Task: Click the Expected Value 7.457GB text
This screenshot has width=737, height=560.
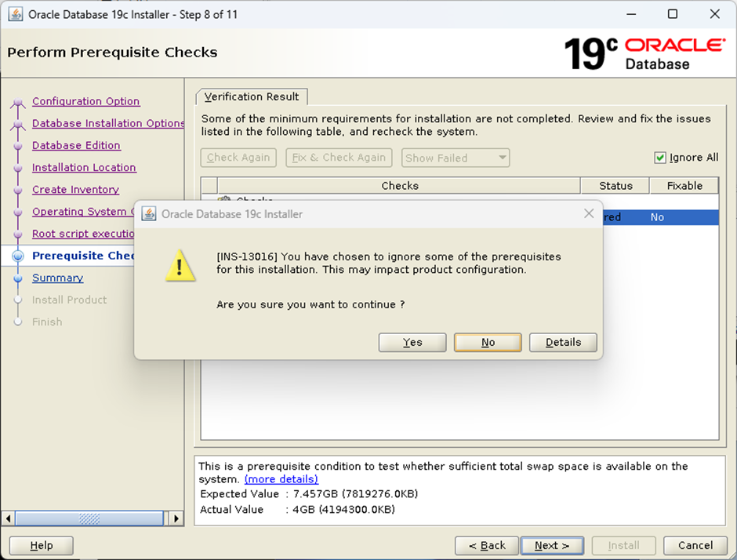Action: 309,493
